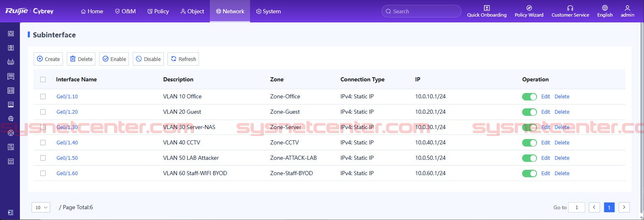
Task: Switch to the Policy tab
Action: coord(158,11)
